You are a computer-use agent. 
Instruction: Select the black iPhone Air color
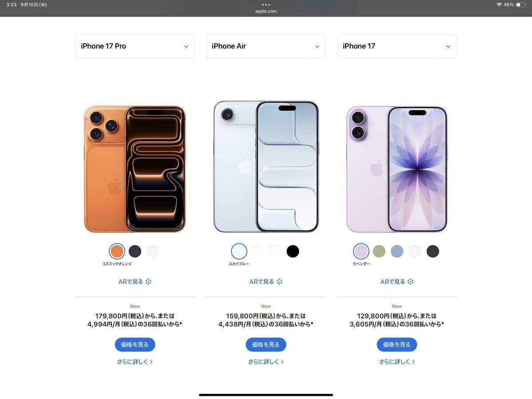pos(293,251)
